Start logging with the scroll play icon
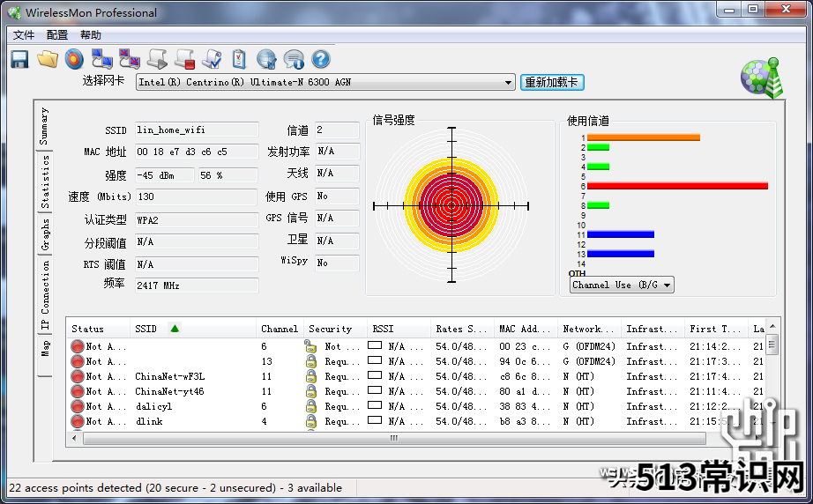 (157, 60)
